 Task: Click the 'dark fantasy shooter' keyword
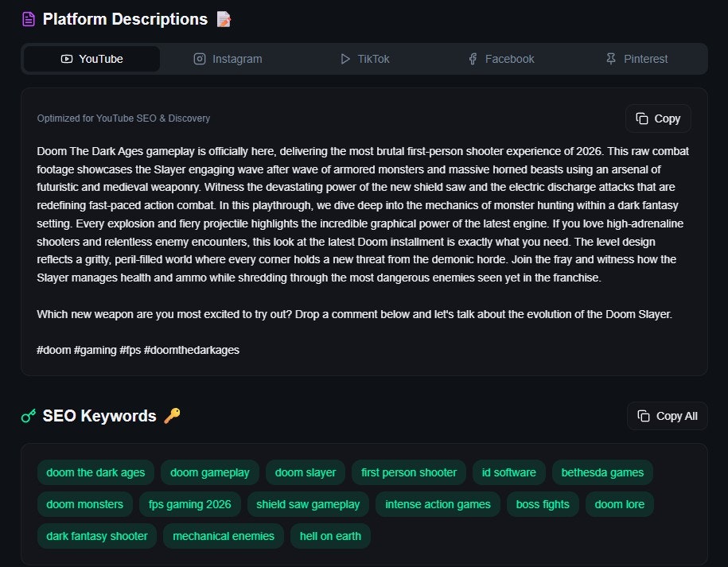pyautogui.click(x=97, y=536)
